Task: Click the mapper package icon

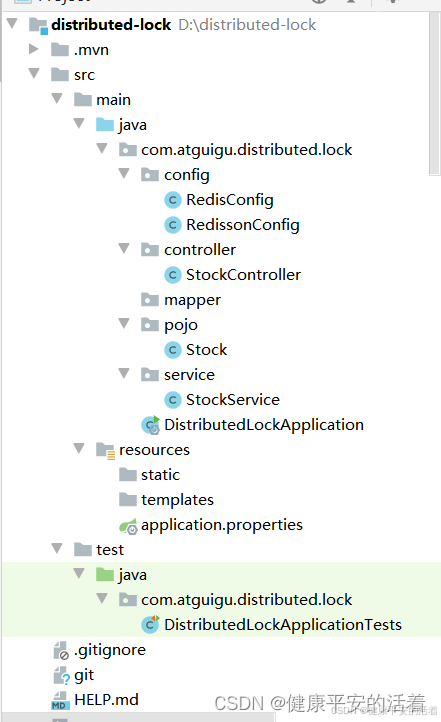Action: [150, 299]
